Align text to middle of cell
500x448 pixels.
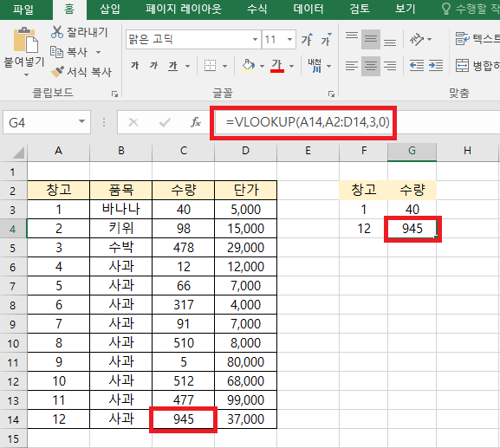tap(371, 39)
